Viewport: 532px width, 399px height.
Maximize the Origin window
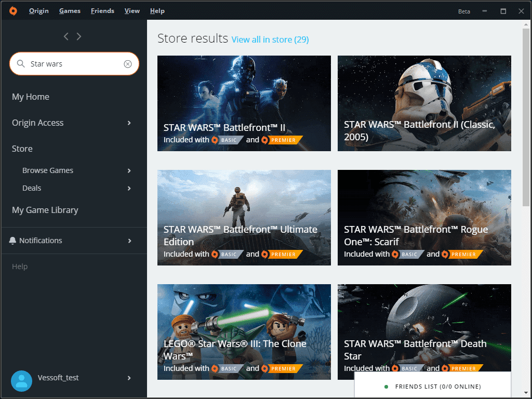pyautogui.click(x=503, y=11)
